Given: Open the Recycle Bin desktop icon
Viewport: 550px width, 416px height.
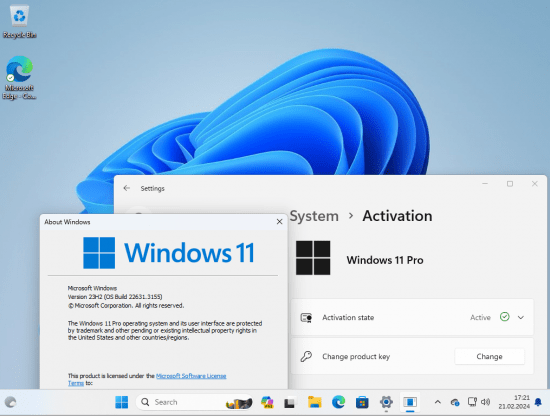Looking at the screenshot, I should pyautogui.click(x=20, y=21).
